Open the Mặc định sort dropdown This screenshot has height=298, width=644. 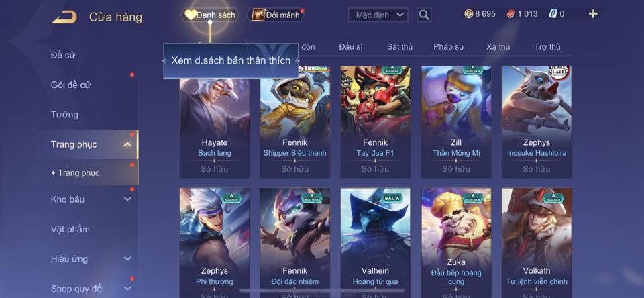click(378, 15)
